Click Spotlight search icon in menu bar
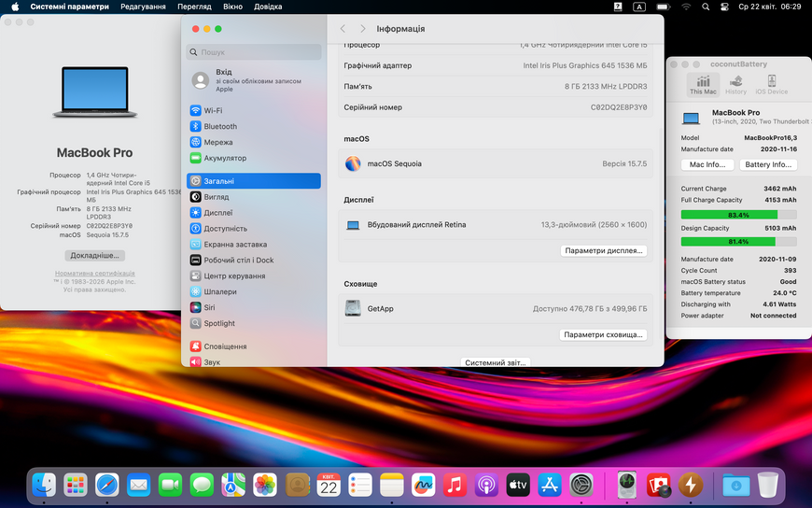This screenshot has width=812, height=508. click(706, 7)
